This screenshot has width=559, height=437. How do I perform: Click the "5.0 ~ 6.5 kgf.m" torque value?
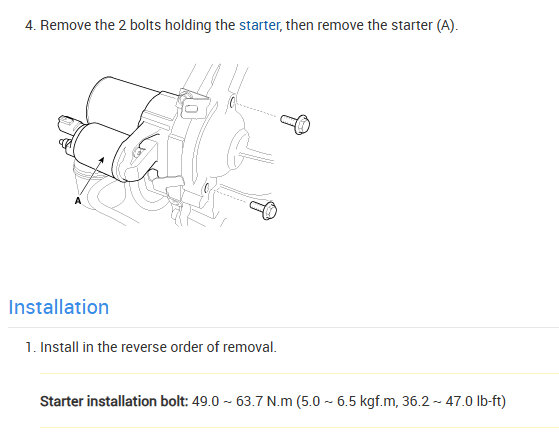pos(348,401)
